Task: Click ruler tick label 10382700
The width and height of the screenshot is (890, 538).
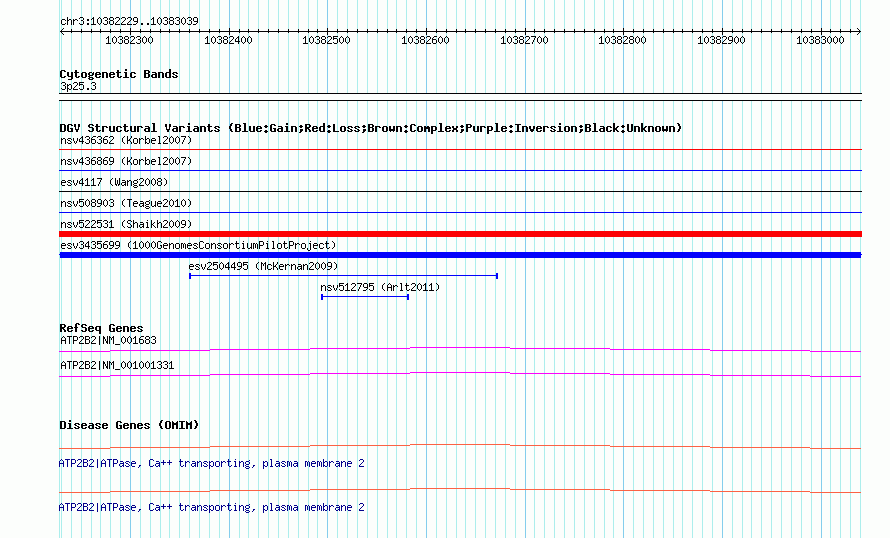Action: pyautogui.click(x=524, y=40)
